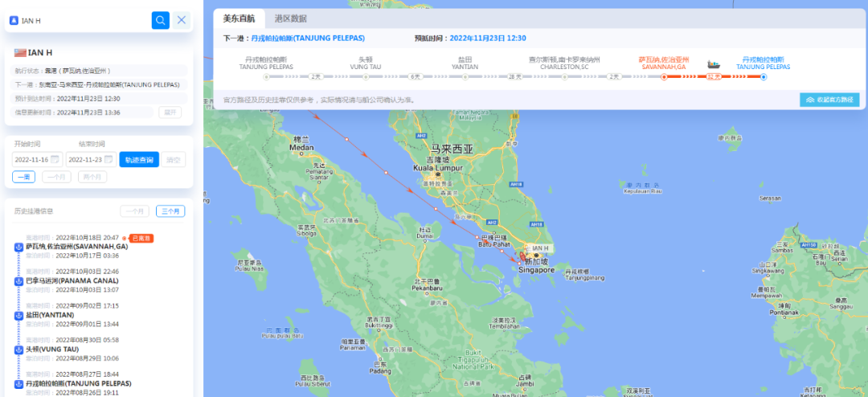Click anchor icon beside Yantian port entry
This screenshot has width=868, height=397.
19,315
